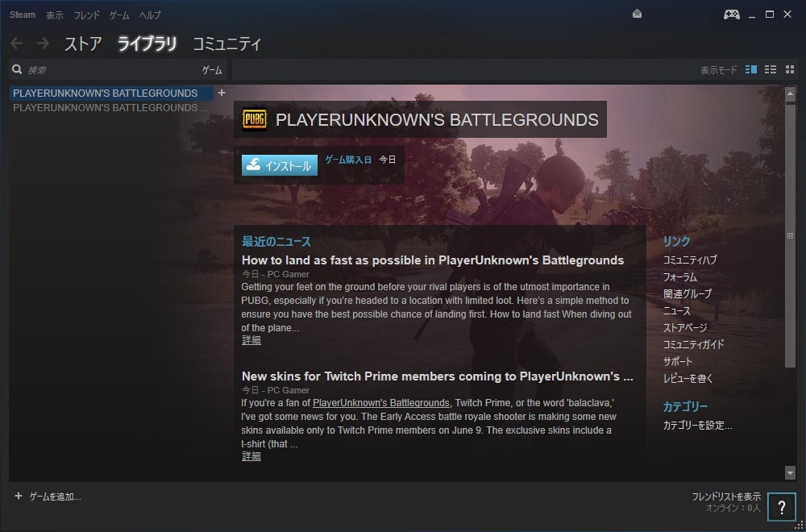Switch to list view display mode
Screen dimensions: 806x532
pos(771,69)
